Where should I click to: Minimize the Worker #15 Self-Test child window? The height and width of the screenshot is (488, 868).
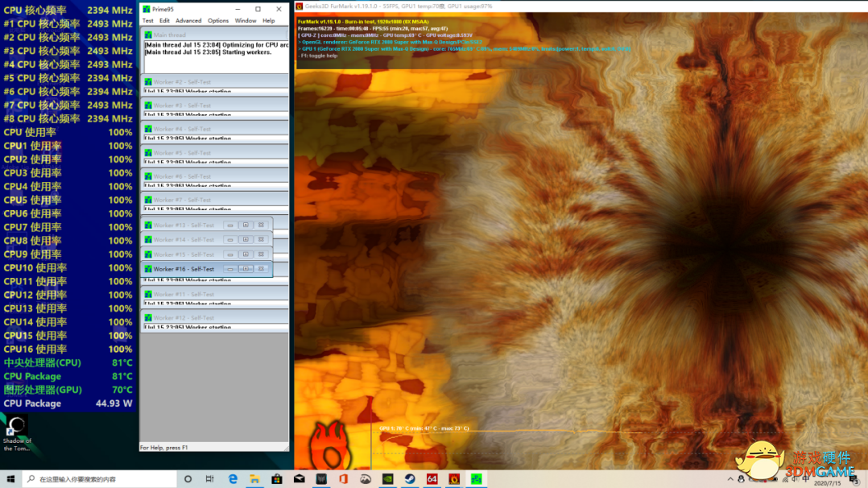(230, 254)
